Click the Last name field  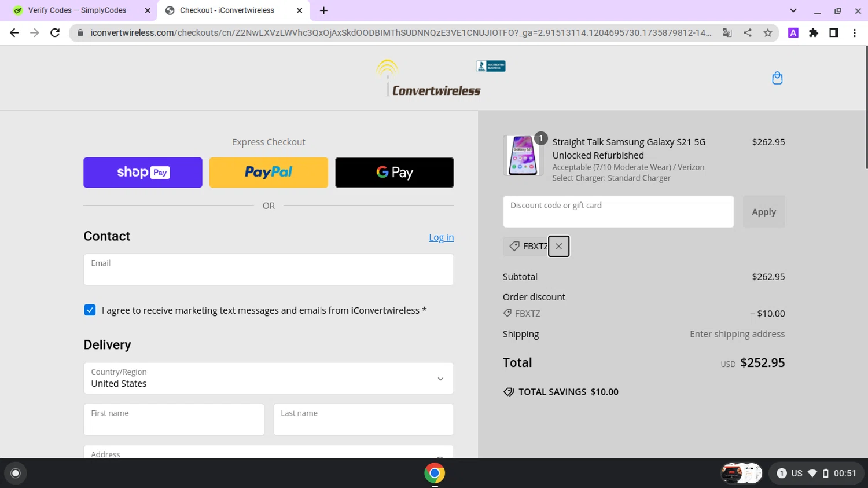[363, 420]
